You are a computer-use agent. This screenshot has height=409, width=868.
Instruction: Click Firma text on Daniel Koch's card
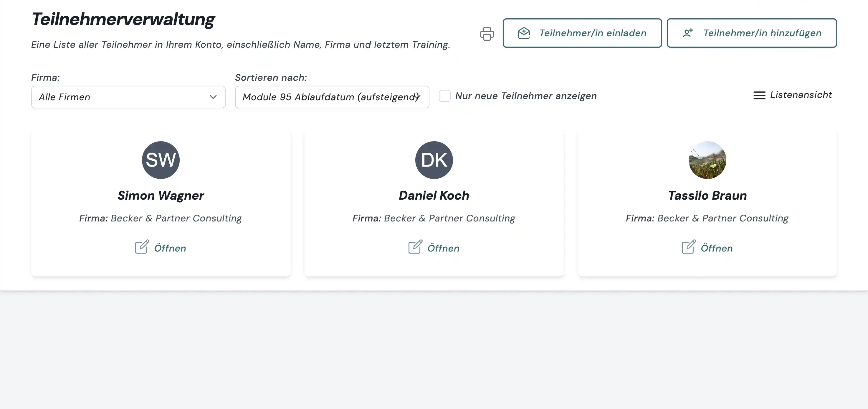tap(434, 218)
